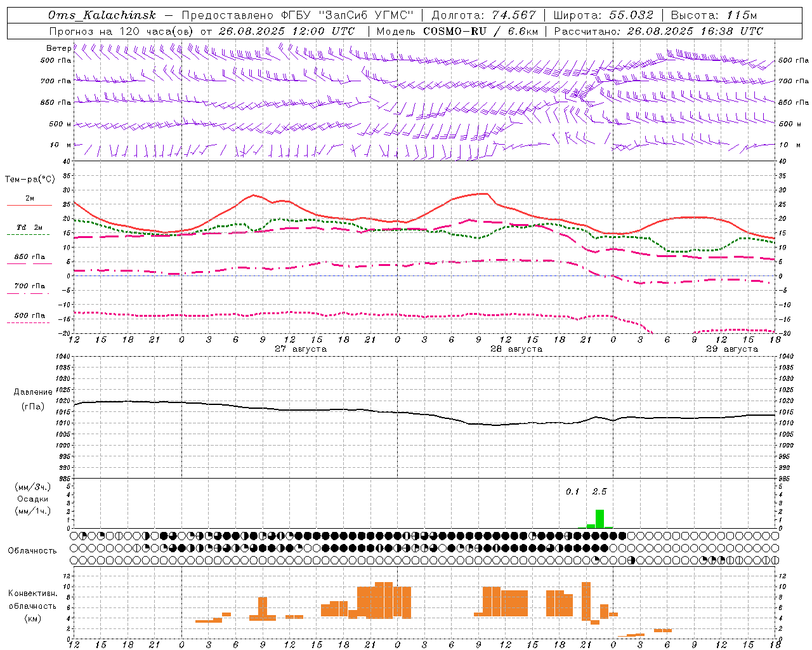Click the (мм/1ч.) precipitation unit label
The width and height of the screenshot is (812, 650).
(x=33, y=511)
